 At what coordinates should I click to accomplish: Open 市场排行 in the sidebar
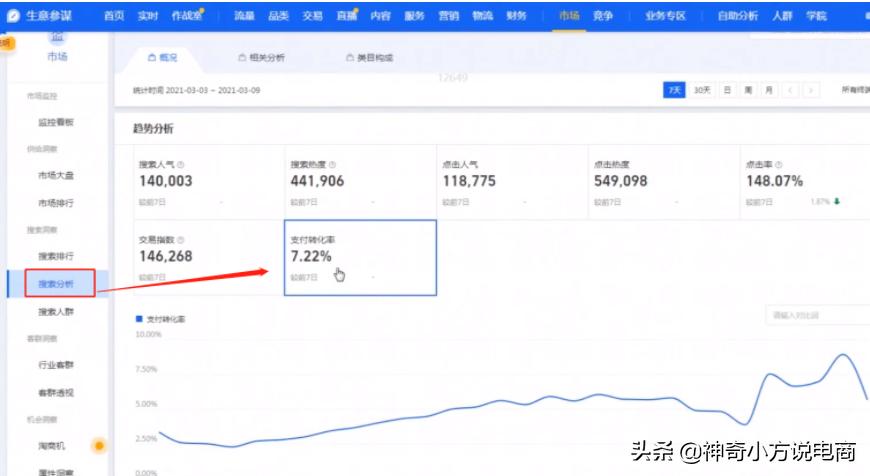(x=55, y=203)
